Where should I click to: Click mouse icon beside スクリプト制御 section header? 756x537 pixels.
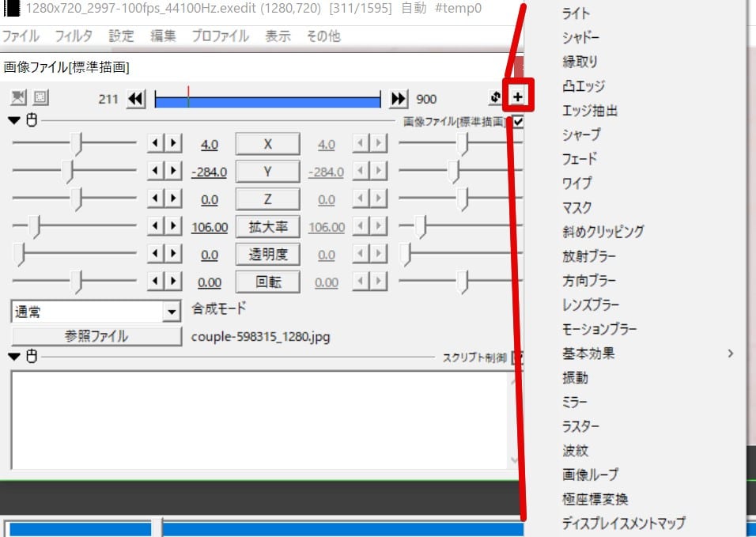(x=32, y=356)
